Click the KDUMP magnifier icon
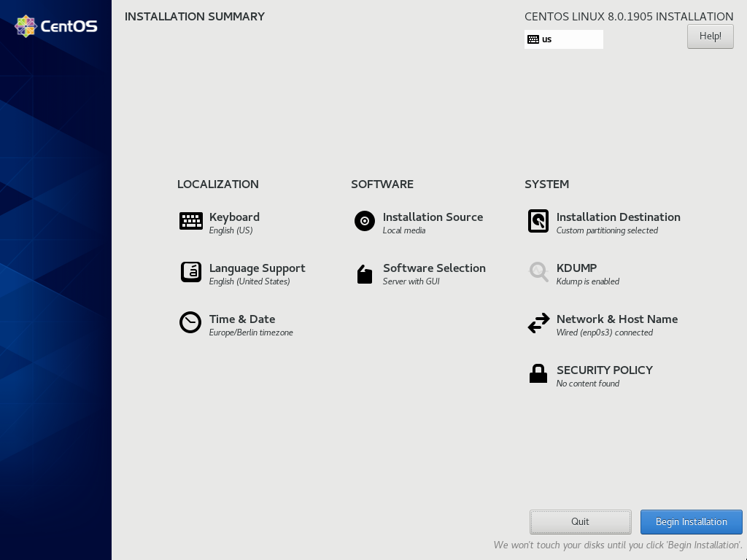Image resolution: width=747 pixels, height=560 pixels. click(x=538, y=272)
